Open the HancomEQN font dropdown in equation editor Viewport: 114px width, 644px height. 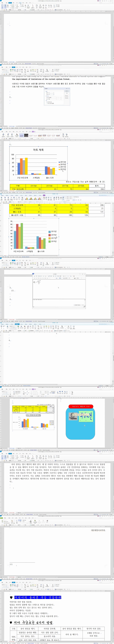pyautogui.click(x=68, y=278)
